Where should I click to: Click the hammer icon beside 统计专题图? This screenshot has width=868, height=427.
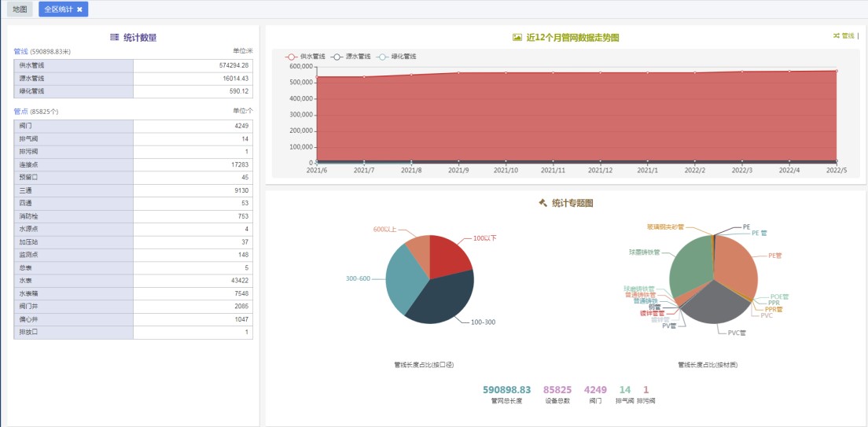tap(542, 203)
